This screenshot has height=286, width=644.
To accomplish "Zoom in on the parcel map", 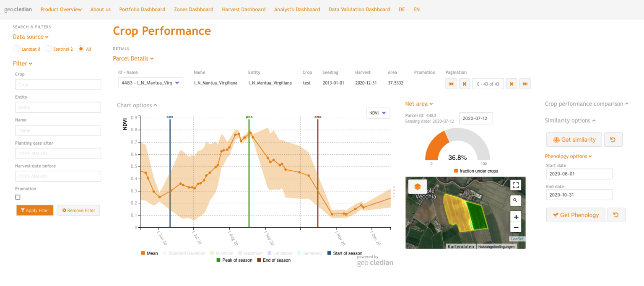I will (x=515, y=217).
